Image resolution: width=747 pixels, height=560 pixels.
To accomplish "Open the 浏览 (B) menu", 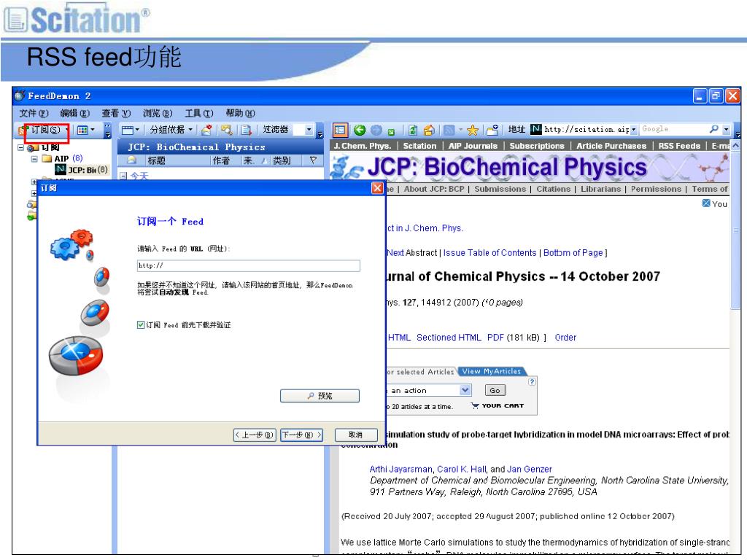I will click(x=158, y=113).
